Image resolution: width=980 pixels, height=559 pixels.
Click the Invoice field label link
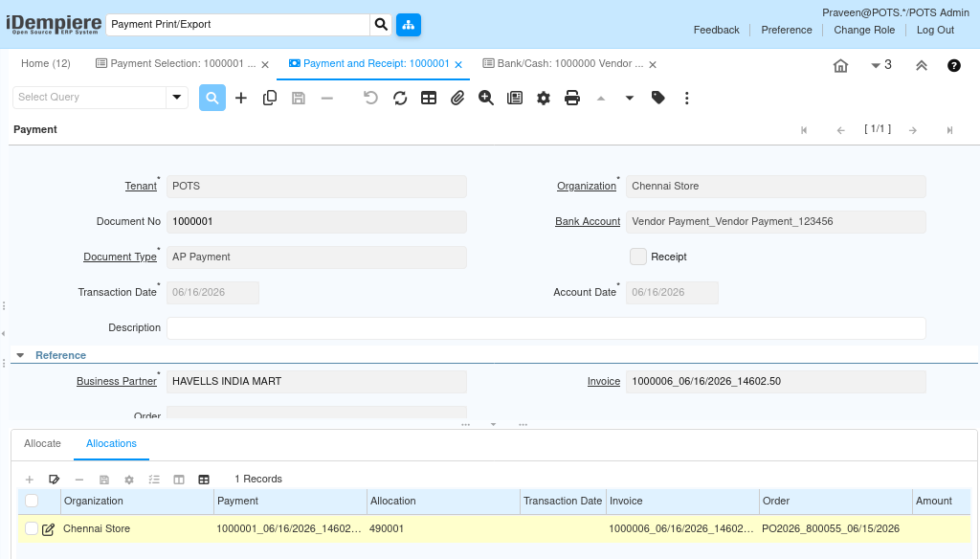[x=604, y=381]
